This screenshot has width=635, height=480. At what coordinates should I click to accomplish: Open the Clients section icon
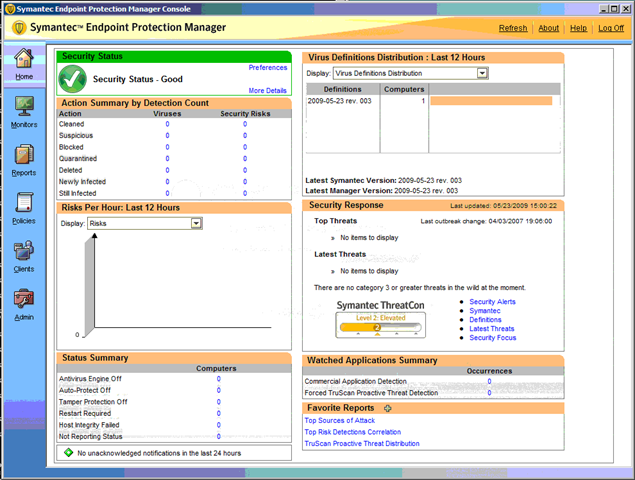click(x=24, y=251)
